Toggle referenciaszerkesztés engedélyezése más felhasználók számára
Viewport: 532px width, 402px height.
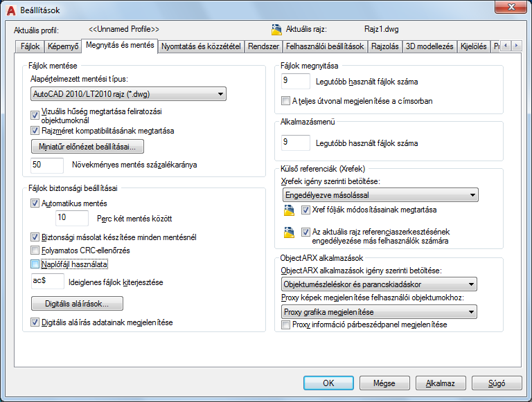(305, 232)
